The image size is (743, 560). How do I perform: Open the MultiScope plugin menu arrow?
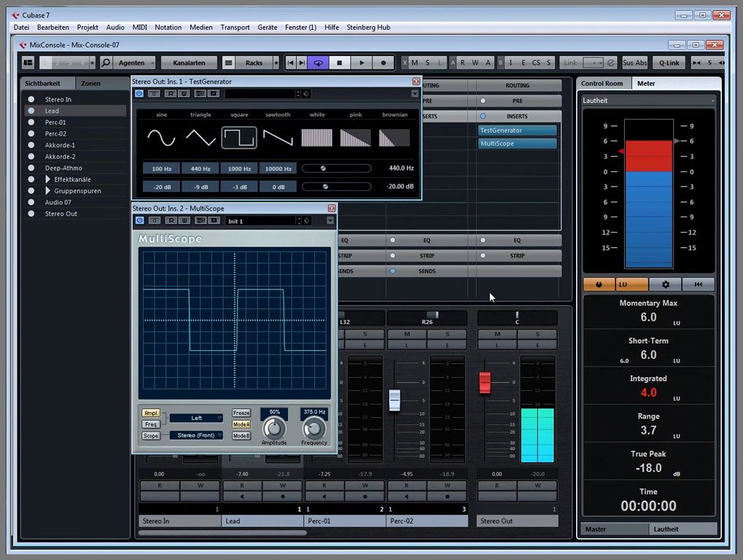tap(330, 221)
